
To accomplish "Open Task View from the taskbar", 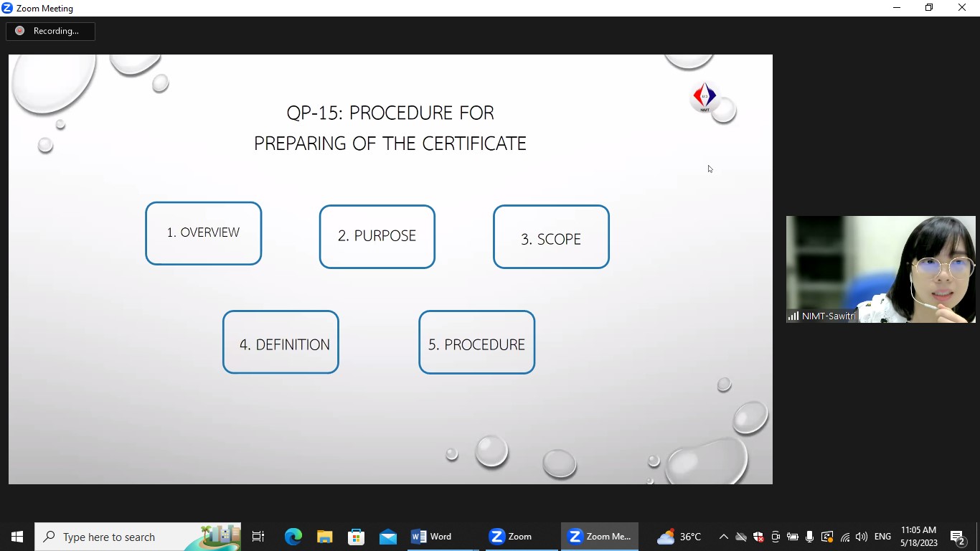I will pyautogui.click(x=258, y=537).
